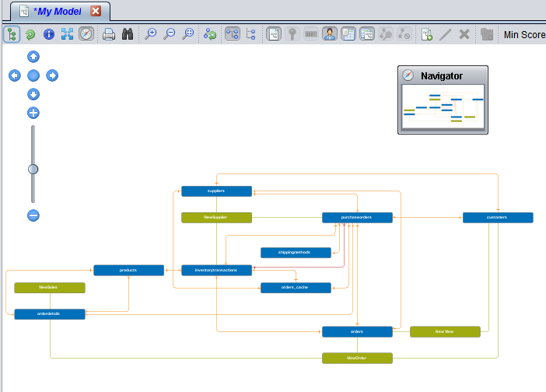
Task: Pan the diagram up with arrow
Action: (x=33, y=57)
